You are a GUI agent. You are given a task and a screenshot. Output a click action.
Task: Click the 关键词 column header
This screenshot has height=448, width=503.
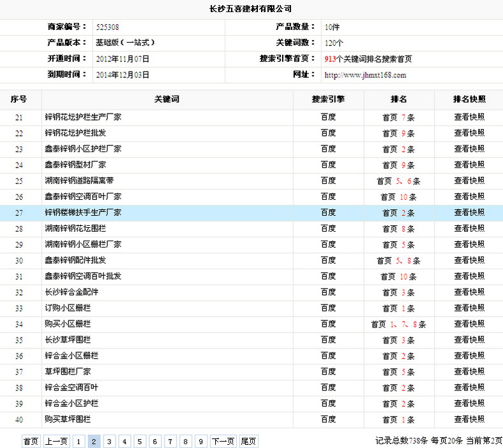click(167, 100)
